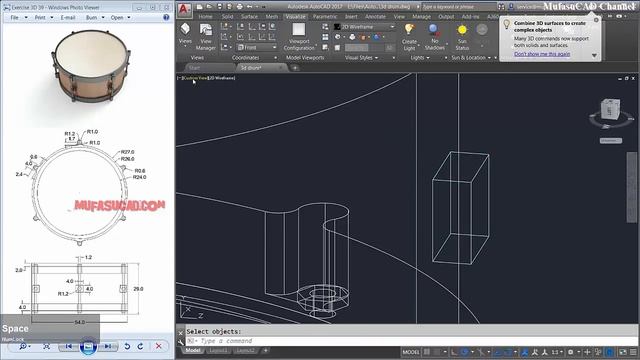Image resolution: width=640 pixels, height=360 pixels.
Task: Click the Plot printer icon in quick access toolbar
Action: point(240,7)
